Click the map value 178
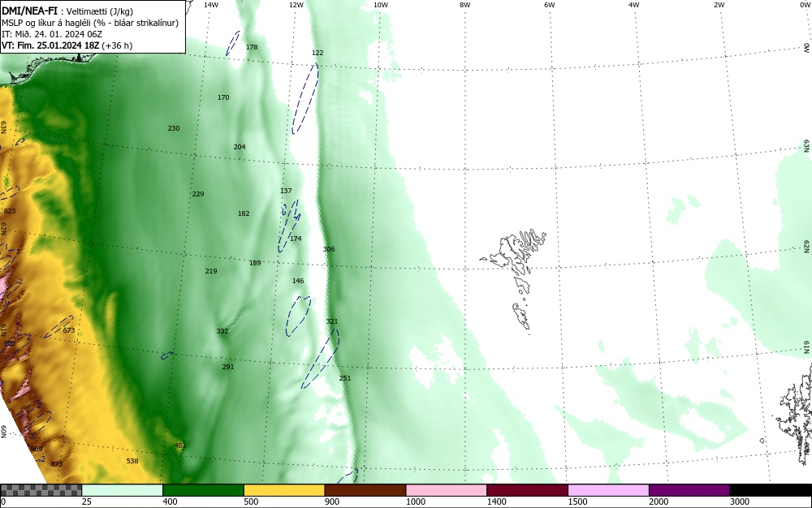The width and height of the screenshot is (812, 508). [x=252, y=47]
